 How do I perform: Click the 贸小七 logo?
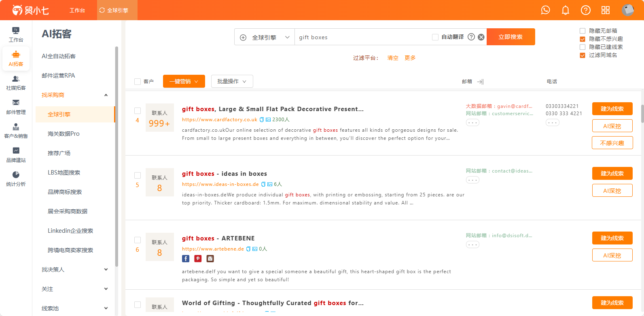[30, 10]
